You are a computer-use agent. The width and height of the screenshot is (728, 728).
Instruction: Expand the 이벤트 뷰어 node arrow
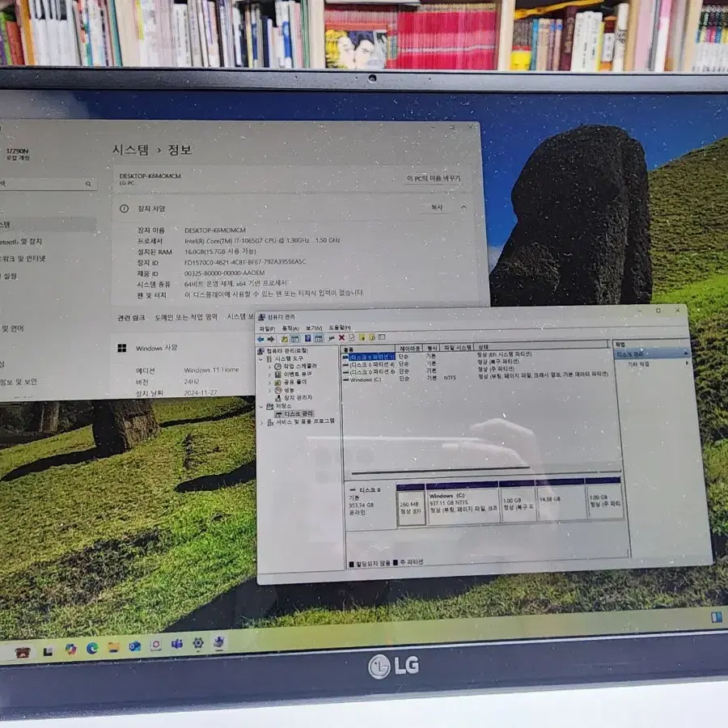click(269, 375)
